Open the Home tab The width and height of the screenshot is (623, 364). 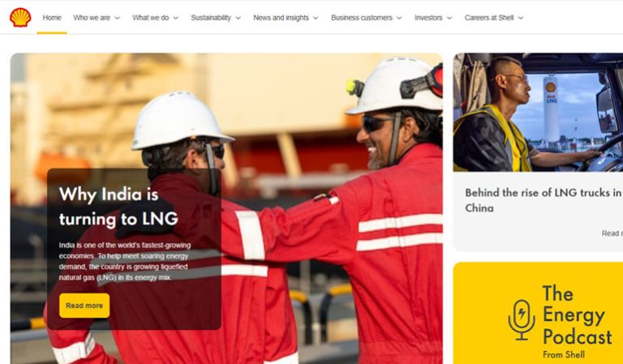[52, 18]
